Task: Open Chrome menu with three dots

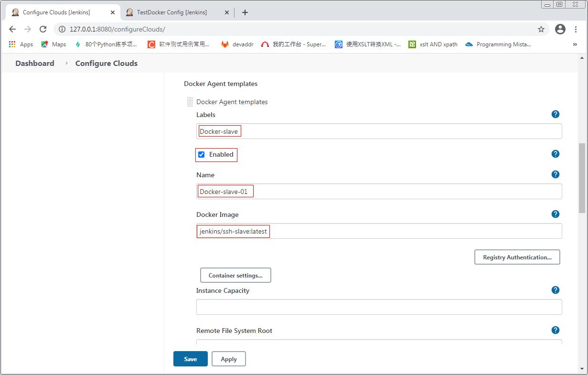Action: click(x=576, y=29)
